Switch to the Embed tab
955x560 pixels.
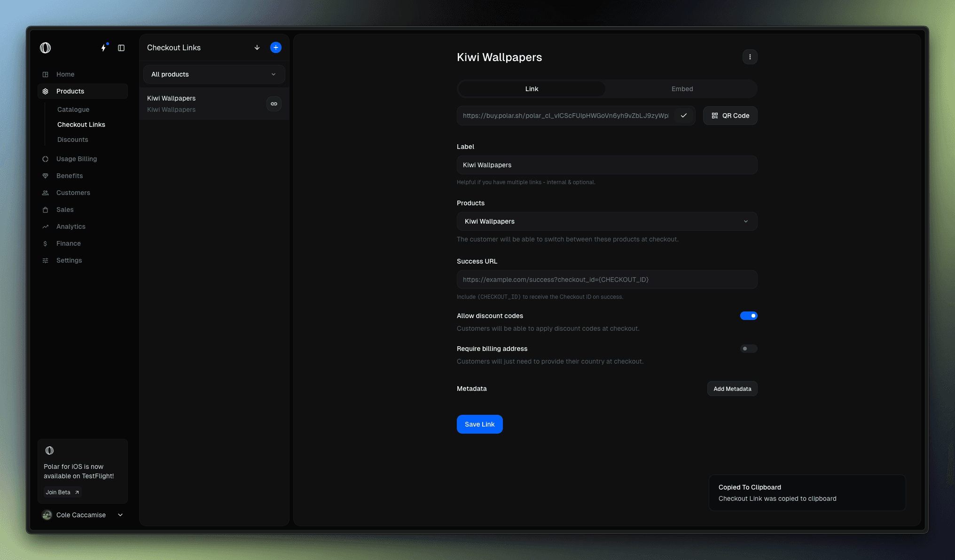coord(682,89)
